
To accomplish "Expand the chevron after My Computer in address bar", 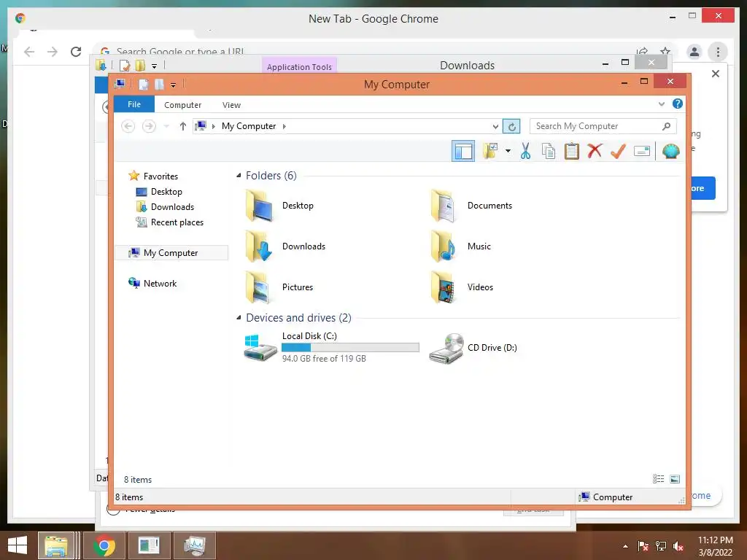I will click(285, 126).
